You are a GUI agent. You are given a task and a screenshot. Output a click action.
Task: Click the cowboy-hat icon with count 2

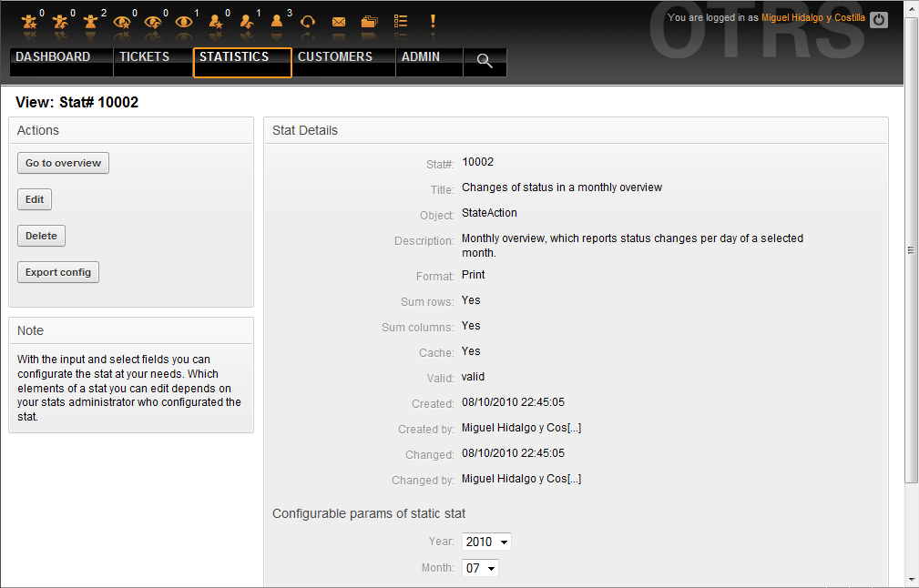91,22
